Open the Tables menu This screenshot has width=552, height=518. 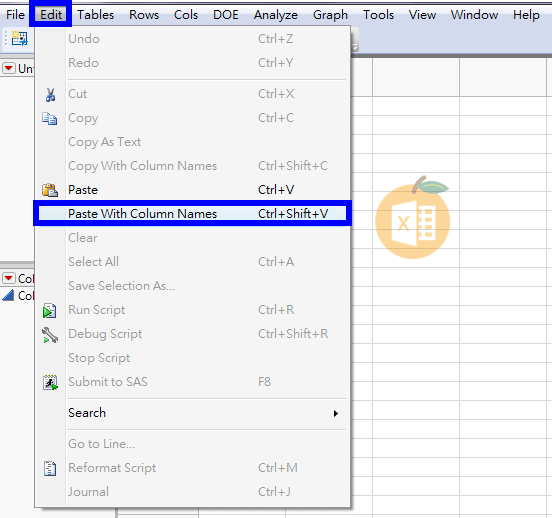click(x=95, y=15)
